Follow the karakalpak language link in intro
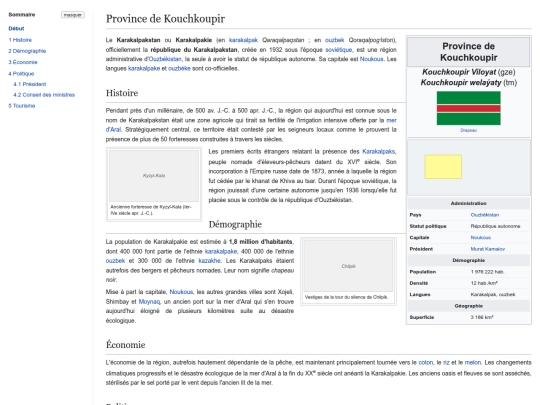 [x=243, y=40]
